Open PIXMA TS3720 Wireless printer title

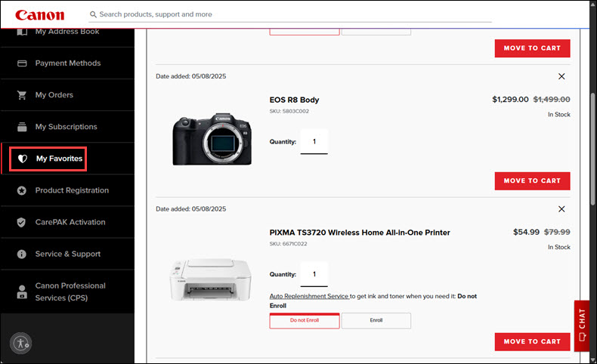tap(360, 233)
